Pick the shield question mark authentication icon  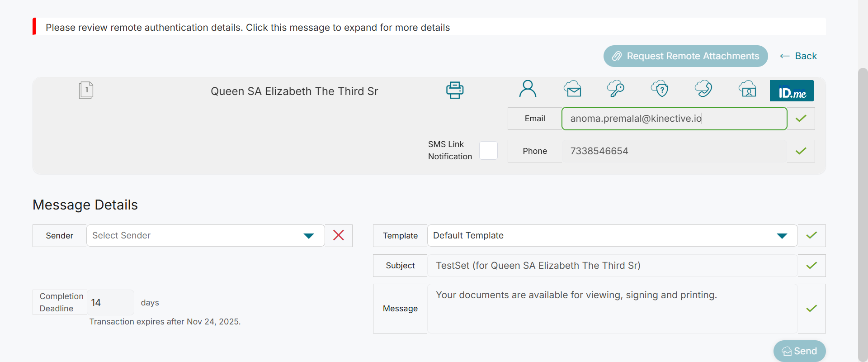point(660,89)
